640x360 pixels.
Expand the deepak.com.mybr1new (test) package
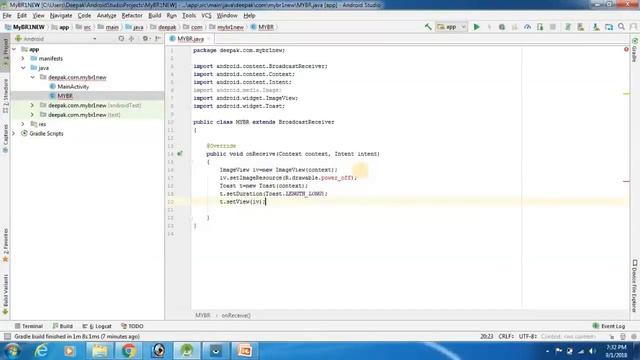coord(33,115)
